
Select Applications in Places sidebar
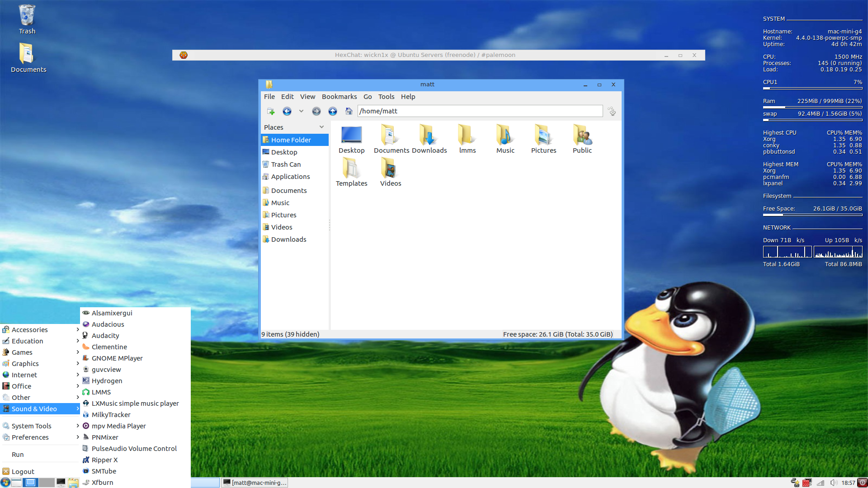(295, 177)
